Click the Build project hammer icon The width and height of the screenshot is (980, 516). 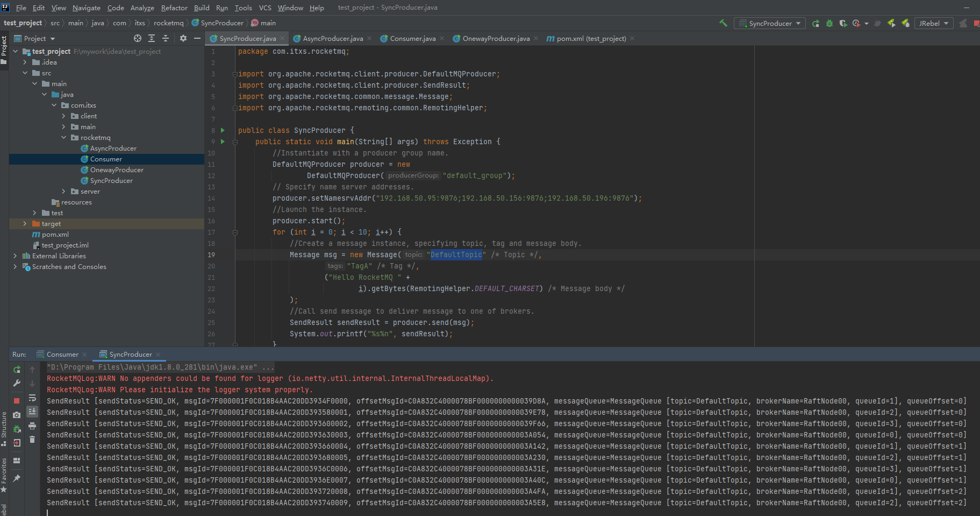pos(723,23)
